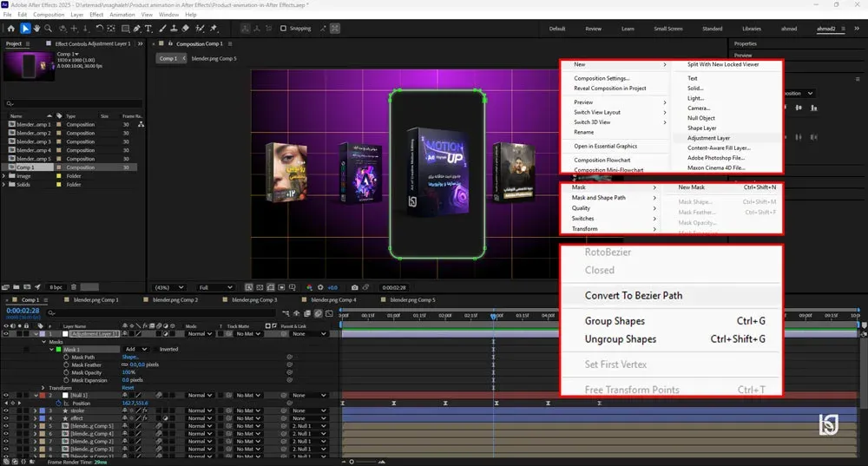
Task: Hide layer 5 blender Comp 5 eye icon
Action: [6, 426]
